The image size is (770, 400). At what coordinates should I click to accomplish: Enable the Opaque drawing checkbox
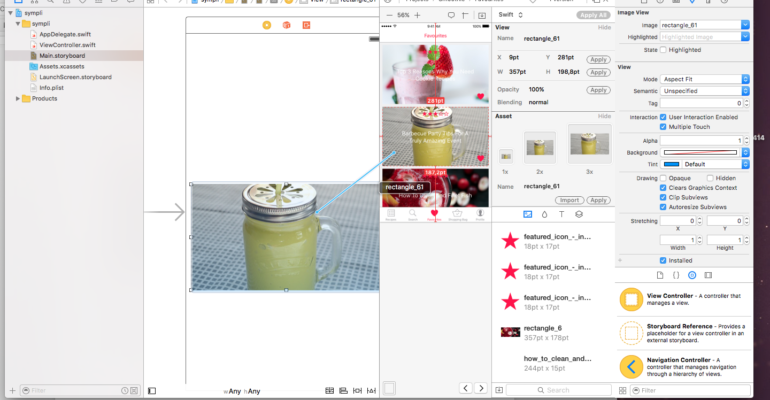(x=663, y=178)
